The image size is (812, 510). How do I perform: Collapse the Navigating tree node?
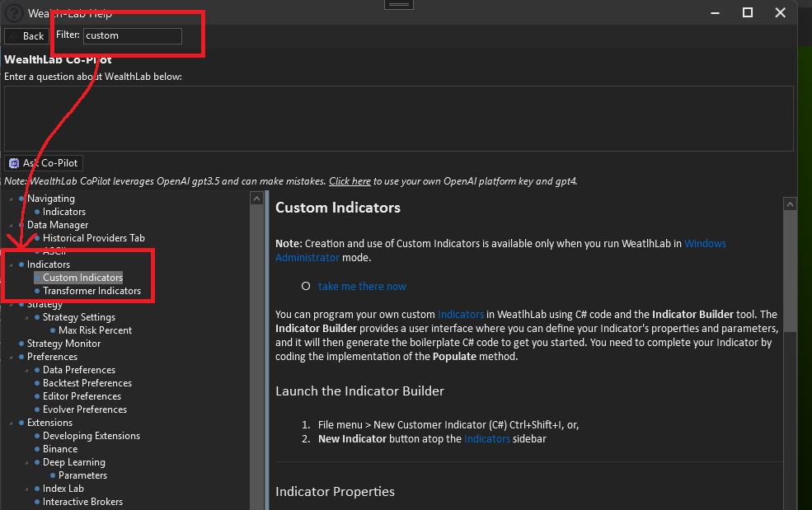point(11,199)
